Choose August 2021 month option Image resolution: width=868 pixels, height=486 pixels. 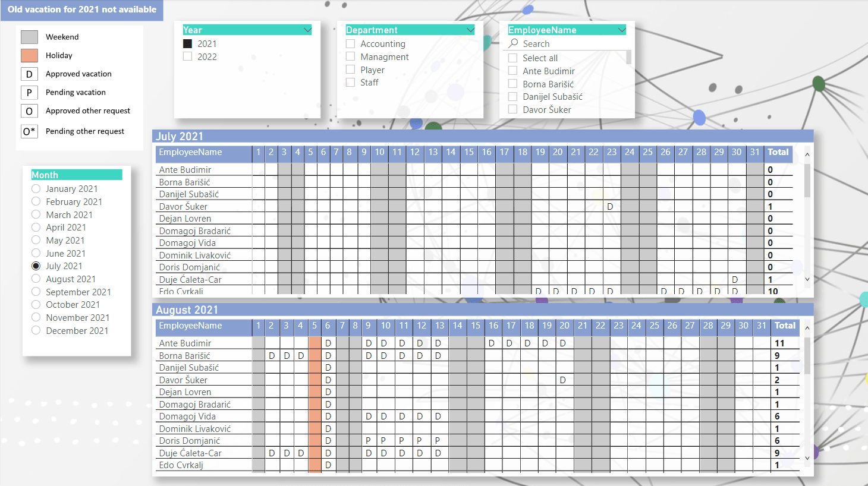(36, 279)
